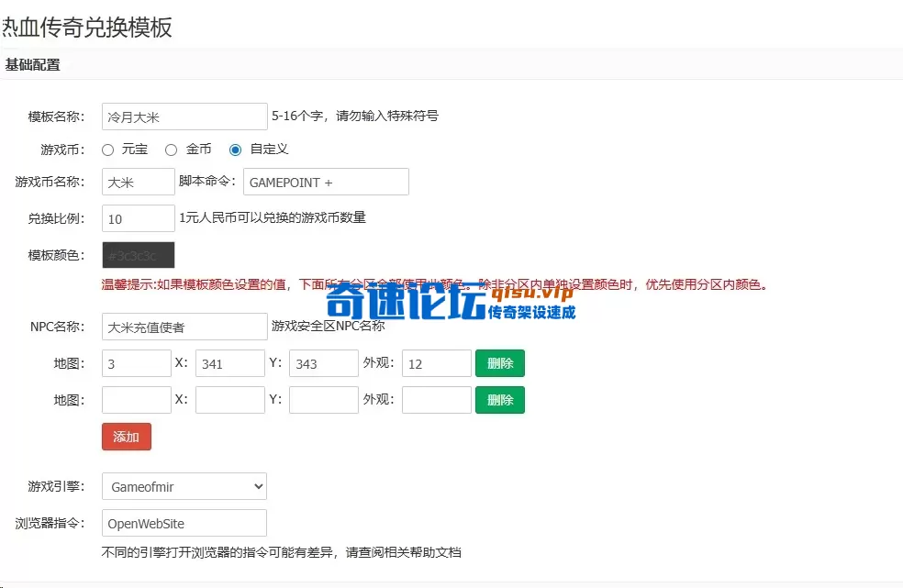
Task: Click the empty 外观 field in second row
Action: tap(437, 400)
